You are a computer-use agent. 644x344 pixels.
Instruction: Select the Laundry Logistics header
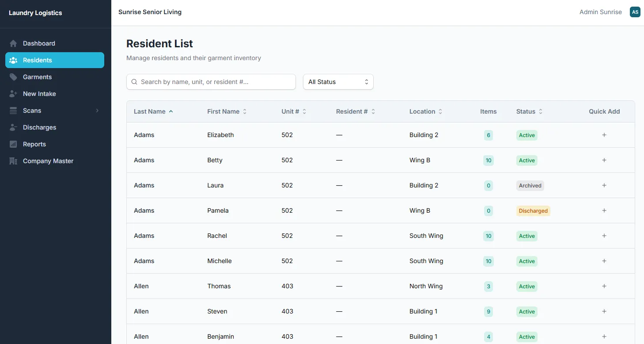tap(35, 13)
